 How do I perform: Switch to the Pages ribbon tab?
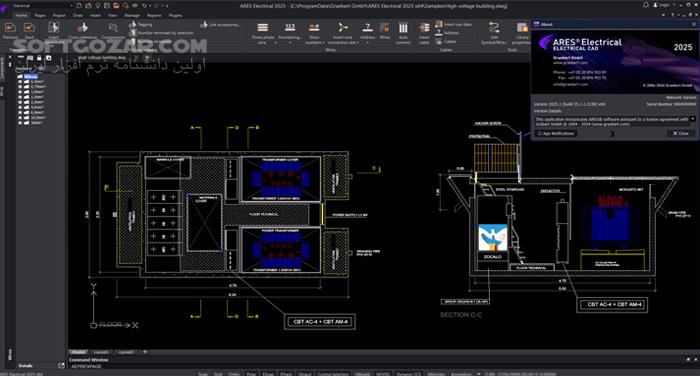pos(40,15)
